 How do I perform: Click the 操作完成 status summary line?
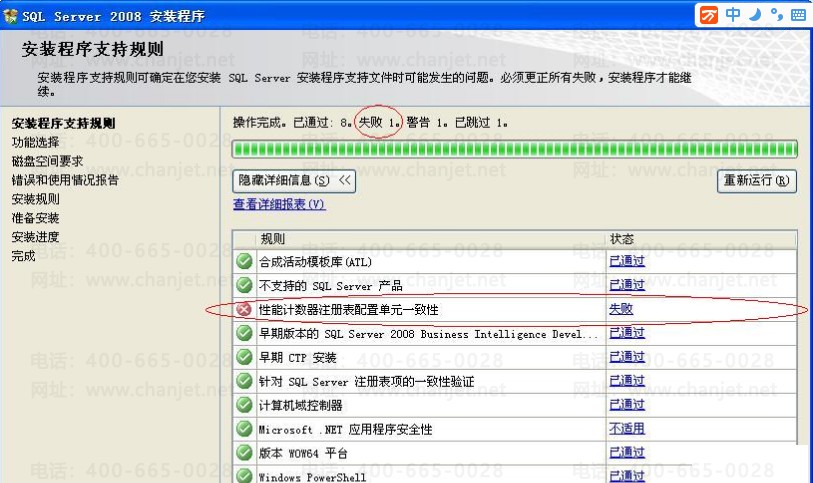370,123
